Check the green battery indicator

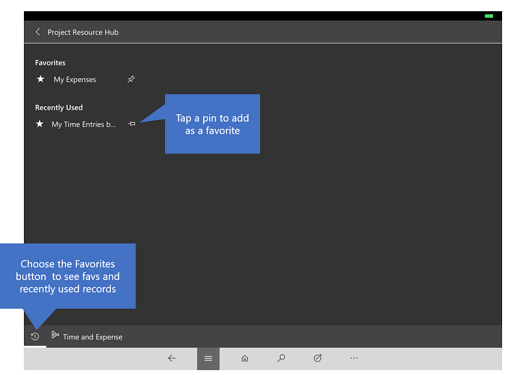point(489,16)
